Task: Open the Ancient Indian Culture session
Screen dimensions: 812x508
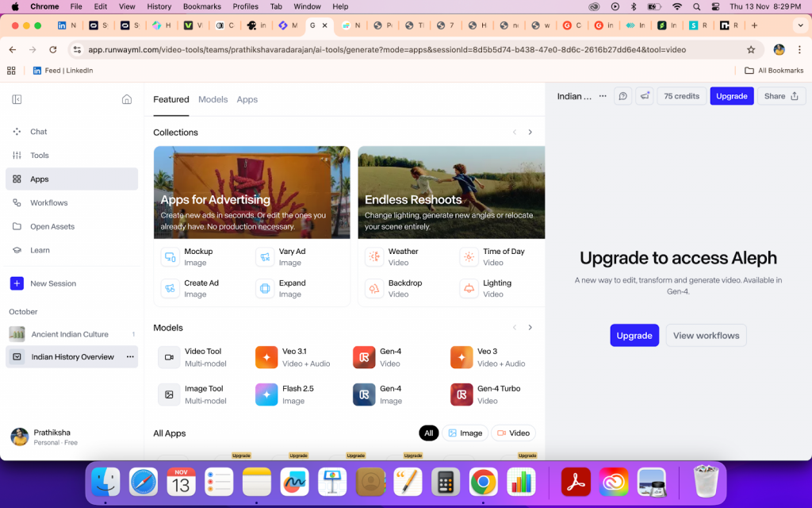Action: [x=70, y=334]
